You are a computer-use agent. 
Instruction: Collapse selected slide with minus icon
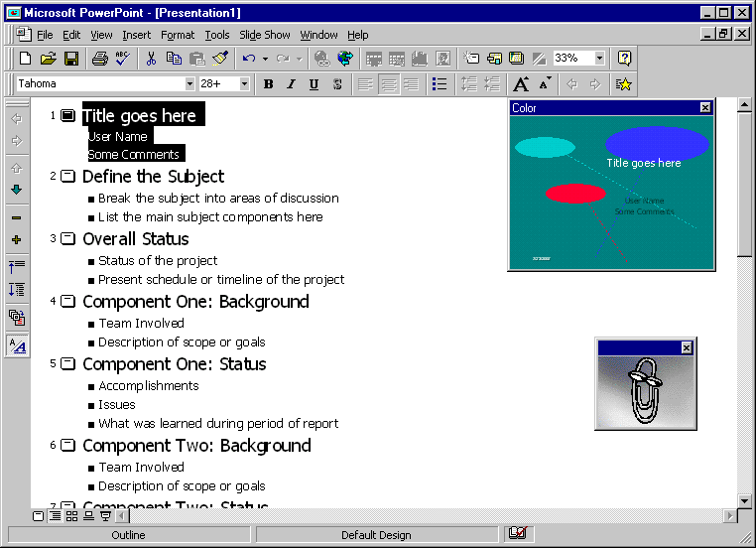(x=17, y=217)
